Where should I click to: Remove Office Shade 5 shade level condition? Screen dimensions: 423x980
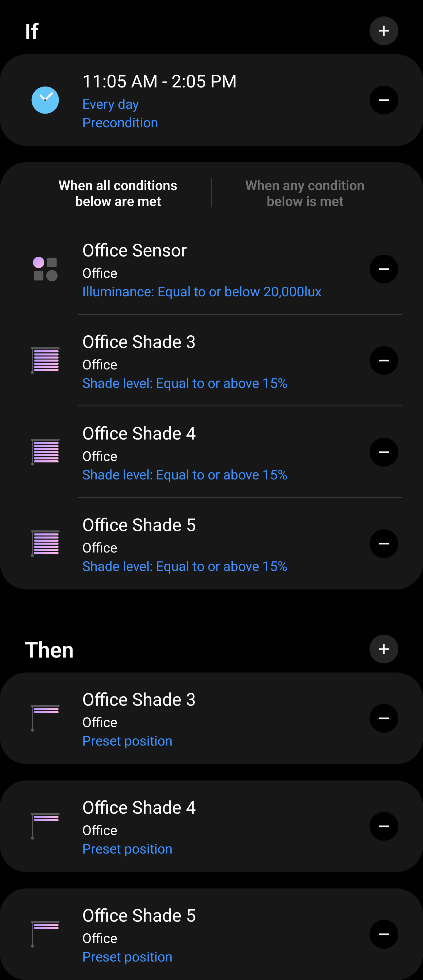coord(383,544)
